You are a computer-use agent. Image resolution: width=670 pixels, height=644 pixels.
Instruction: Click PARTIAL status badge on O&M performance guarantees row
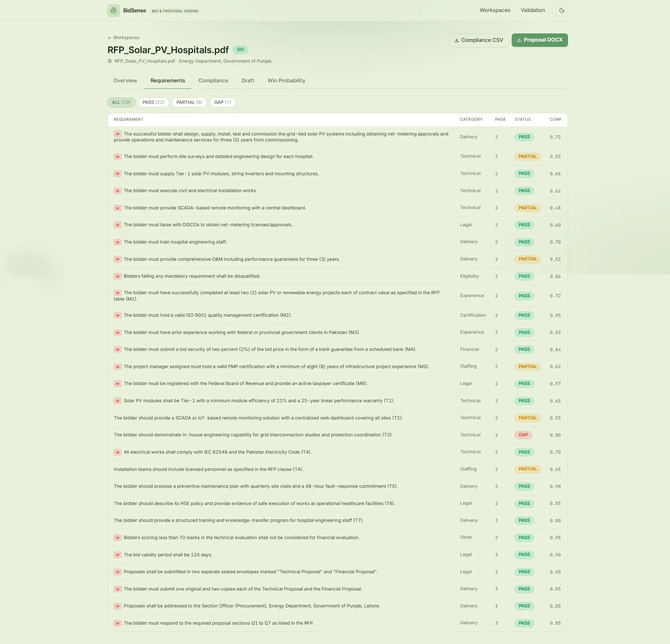click(x=528, y=259)
